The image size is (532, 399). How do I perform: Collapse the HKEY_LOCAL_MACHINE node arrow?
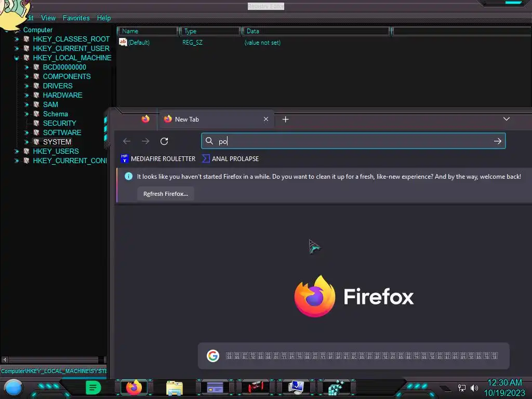click(x=16, y=58)
